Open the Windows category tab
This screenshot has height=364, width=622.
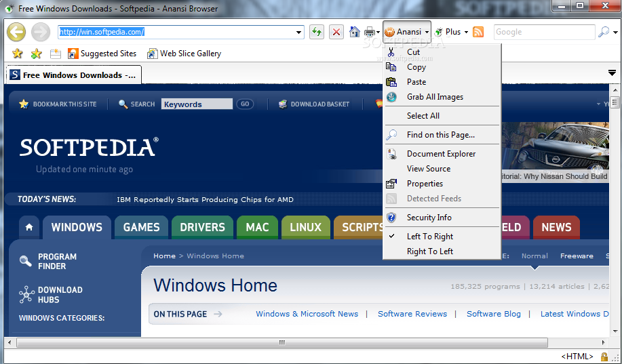point(77,227)
